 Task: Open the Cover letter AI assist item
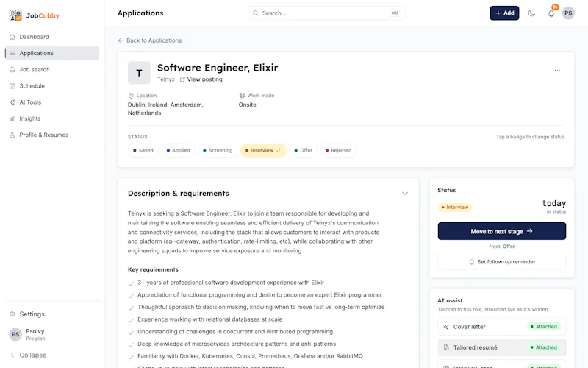[x=502, y=327]
